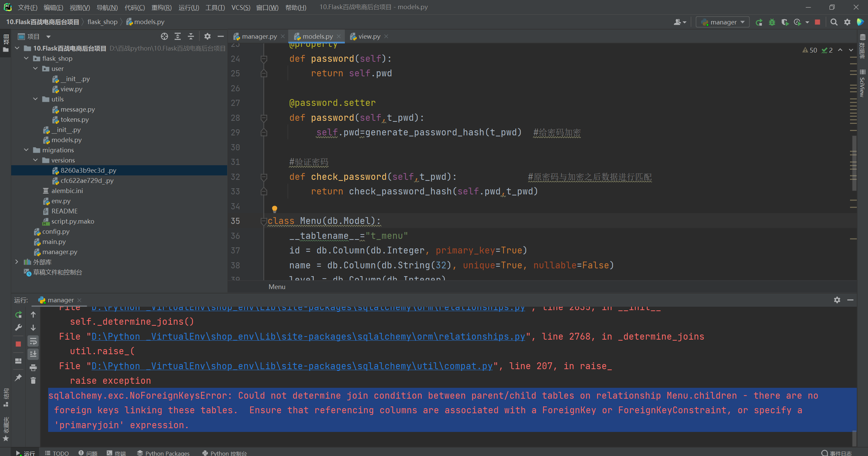The width and height of the screenshot is (868, 456).
Task: Close the models.py tab
Action: click(x=339, y=36)
